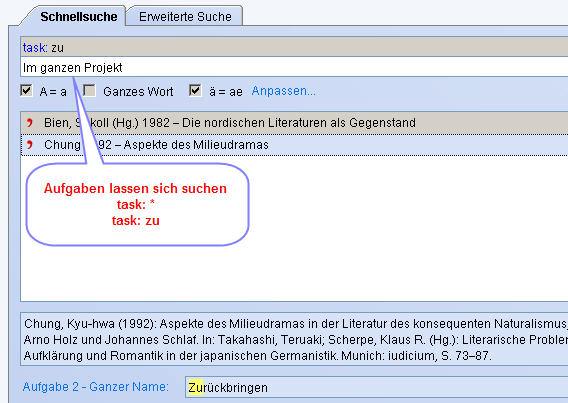This screenshot has width=568, height=403.
Task: Click the Chung, Kyu-hwa citation preview text
Action: [294, 339]
